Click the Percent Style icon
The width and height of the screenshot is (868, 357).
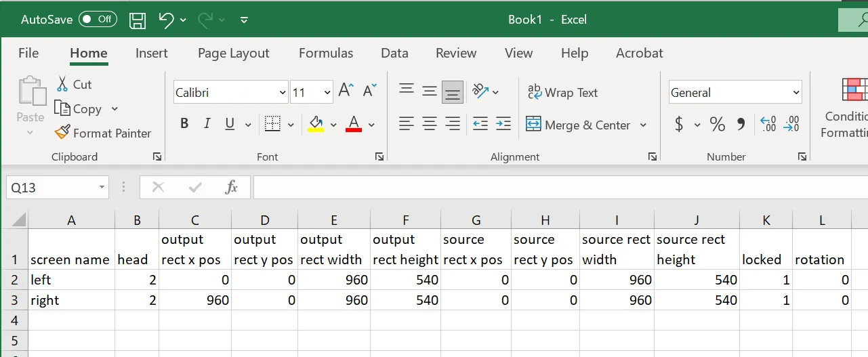717,124
